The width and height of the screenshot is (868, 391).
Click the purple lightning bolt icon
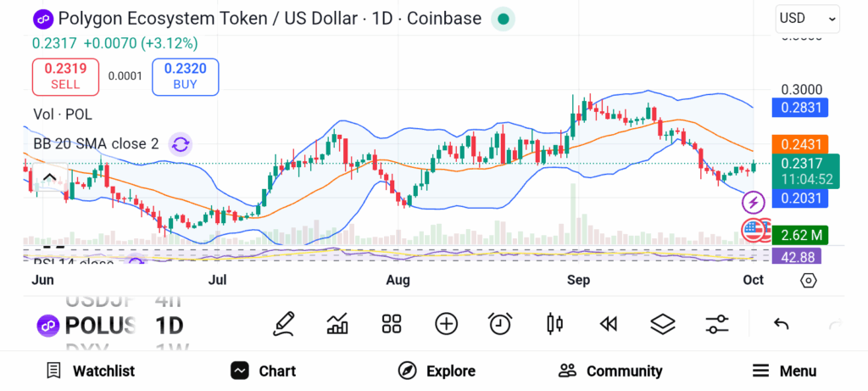[754, 202]
